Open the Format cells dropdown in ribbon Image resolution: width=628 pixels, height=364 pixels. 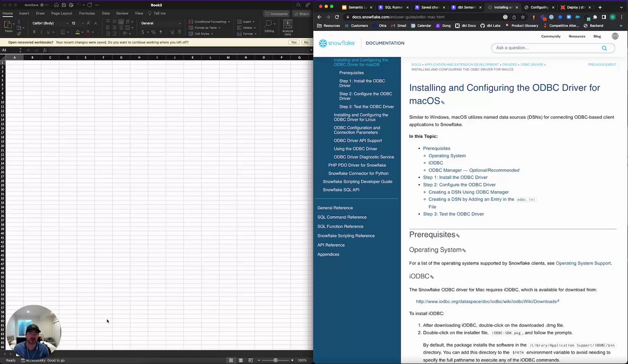pos(247,34)
